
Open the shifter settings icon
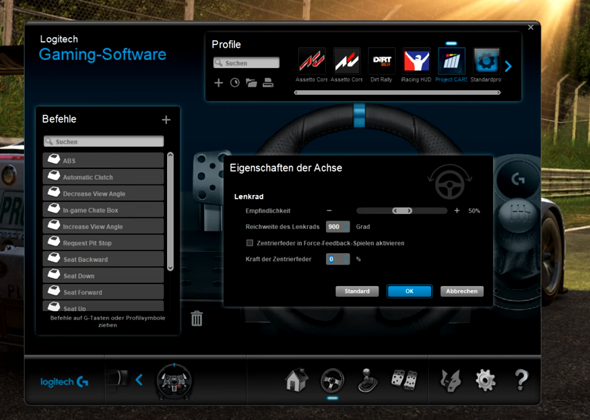coord(367,380)
